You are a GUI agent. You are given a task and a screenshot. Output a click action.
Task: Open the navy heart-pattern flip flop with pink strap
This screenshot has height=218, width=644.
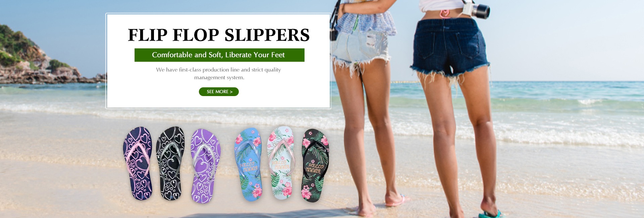coord(138,164)
